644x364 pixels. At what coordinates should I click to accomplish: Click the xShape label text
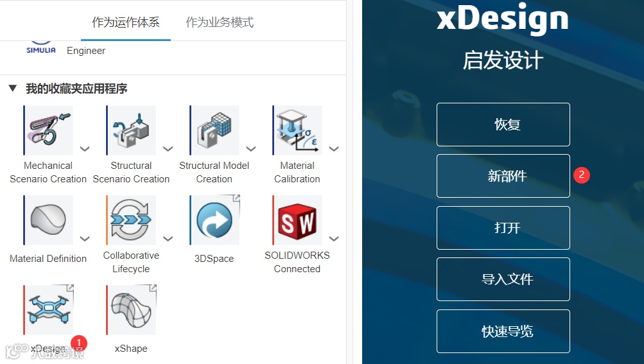[131, 349]
